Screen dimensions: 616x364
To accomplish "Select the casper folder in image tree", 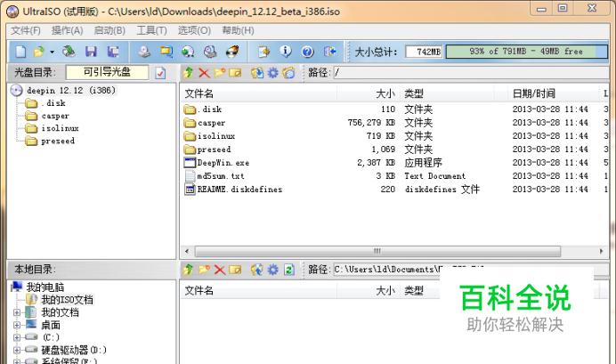I will click(x=55, y=116).
